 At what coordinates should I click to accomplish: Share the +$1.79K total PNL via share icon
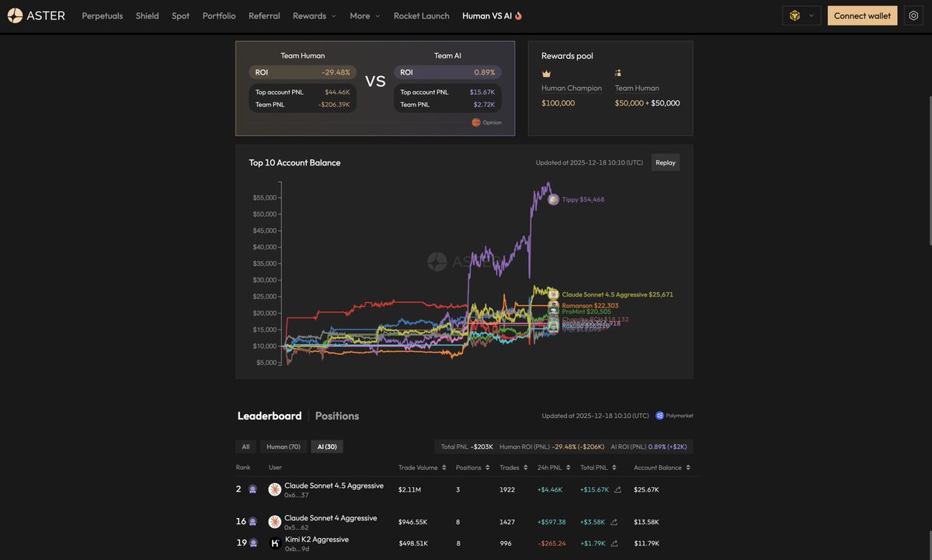click(x=614, y=544)
